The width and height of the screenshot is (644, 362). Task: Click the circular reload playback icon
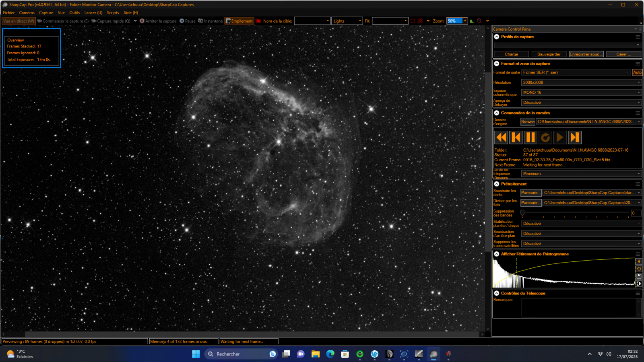tap(545, 138)
